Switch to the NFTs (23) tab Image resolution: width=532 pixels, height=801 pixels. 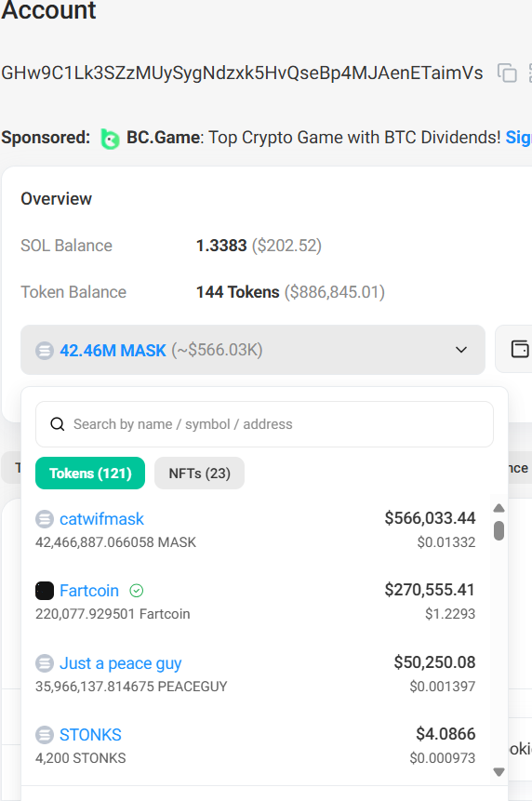(x=199, y=473)
